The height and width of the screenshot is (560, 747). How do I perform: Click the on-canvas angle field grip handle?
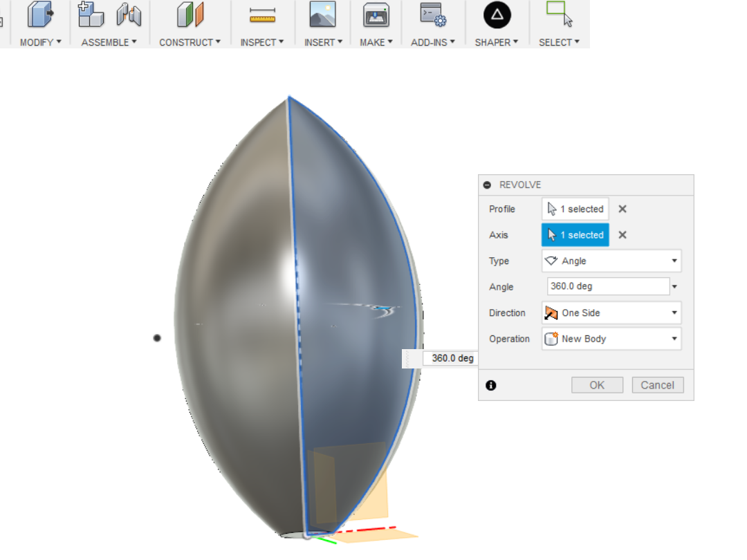point(407,359)
